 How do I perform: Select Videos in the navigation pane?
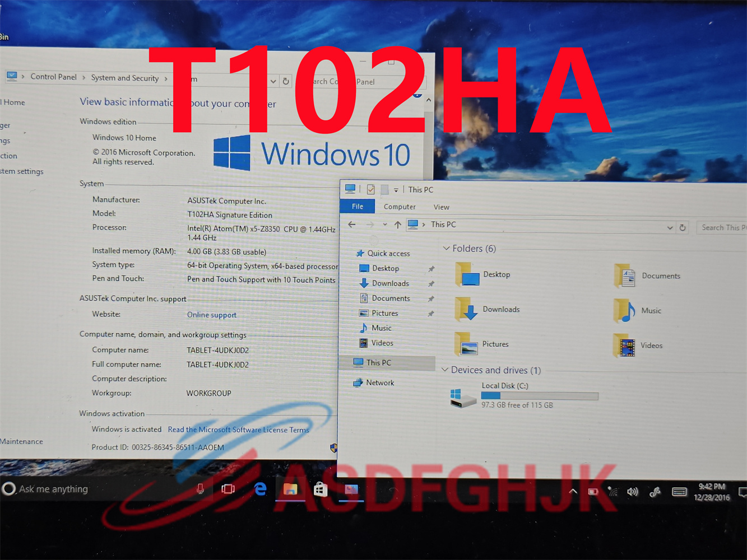[376, 343]
